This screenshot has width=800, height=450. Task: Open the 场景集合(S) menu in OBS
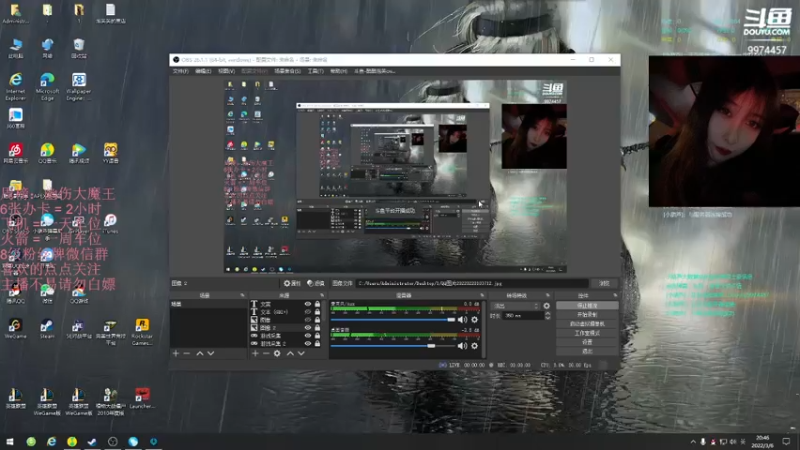pyautogui.click(x=287, y=71)
